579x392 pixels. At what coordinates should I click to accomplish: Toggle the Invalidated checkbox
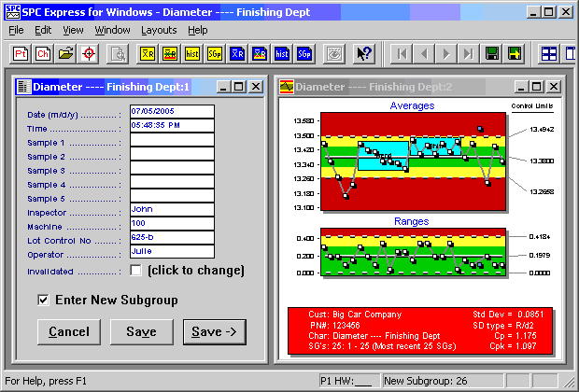click(136, 271)
